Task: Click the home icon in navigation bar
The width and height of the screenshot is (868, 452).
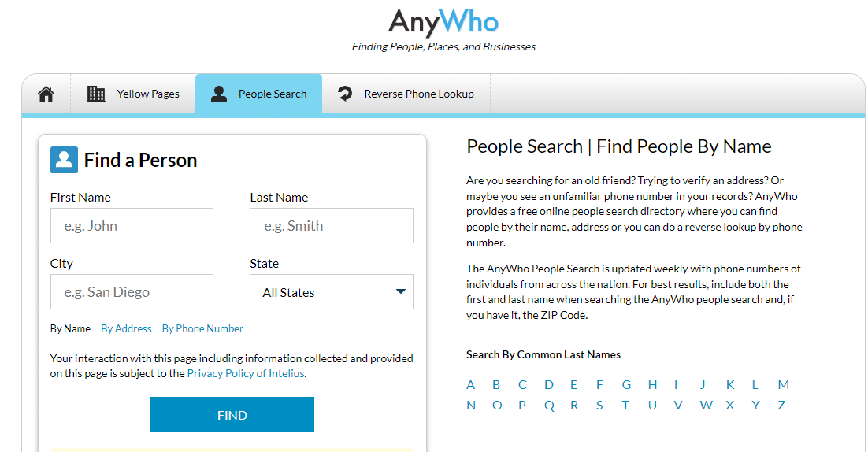Action: 46,94
